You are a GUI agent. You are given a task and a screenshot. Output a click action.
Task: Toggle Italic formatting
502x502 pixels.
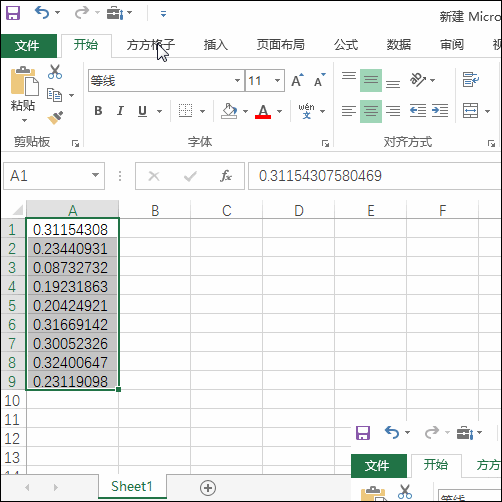[120, 111]
